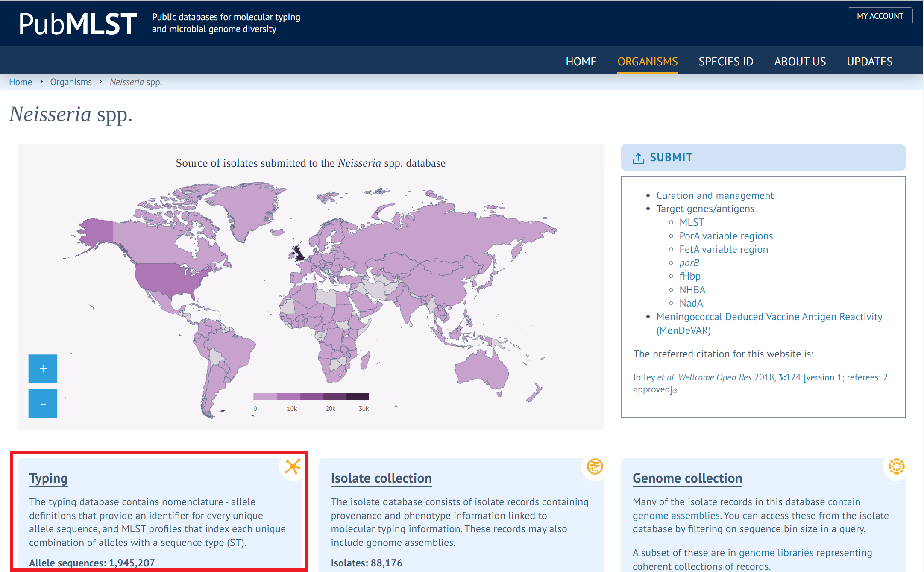This screenshot has height=572, width=924.
Task: Click the SUBMIT upload icon
Action: (x=638, y=158)
